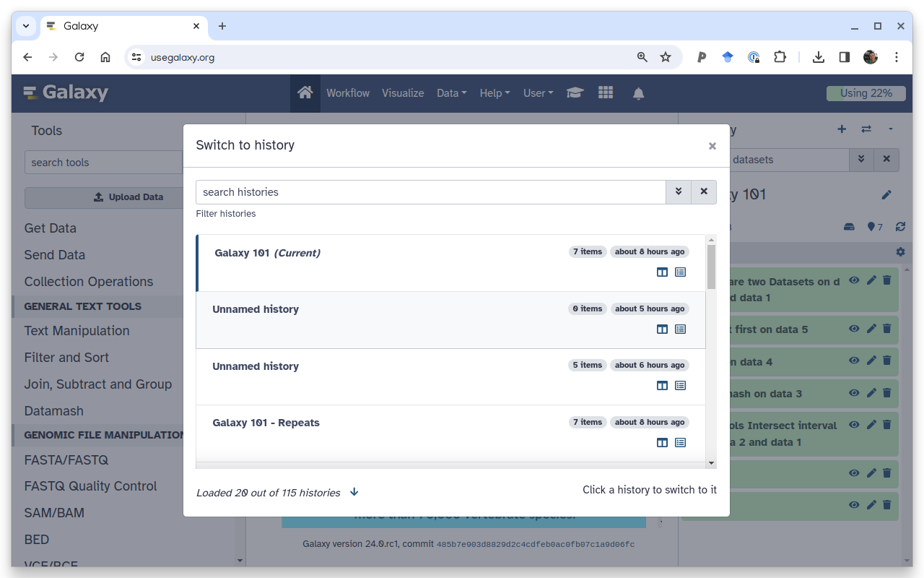Open the Galaxy Training graduation cap icon
924x578 pixels.
pyautogui.click(x=575, y=93)
